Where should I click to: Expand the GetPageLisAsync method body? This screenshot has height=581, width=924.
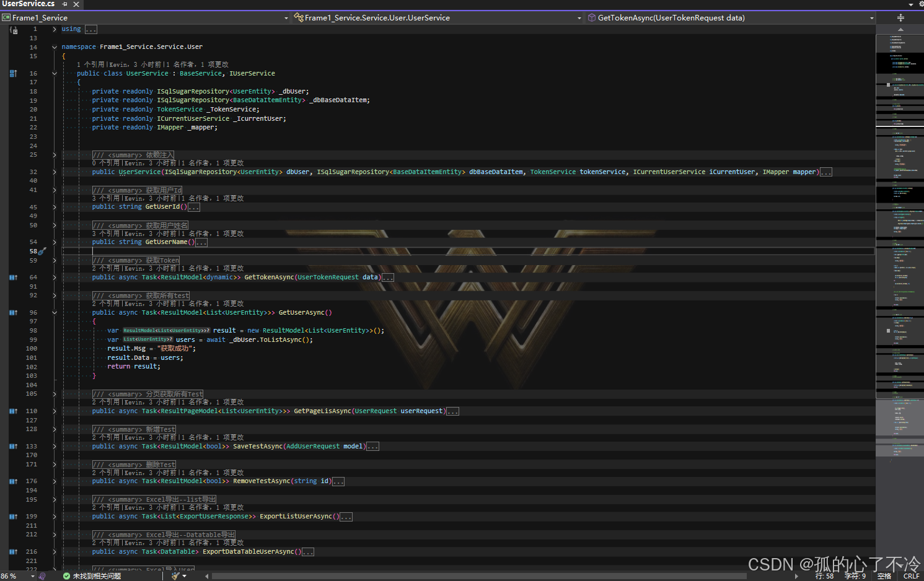pyautogui.click(x=55, y=411)
